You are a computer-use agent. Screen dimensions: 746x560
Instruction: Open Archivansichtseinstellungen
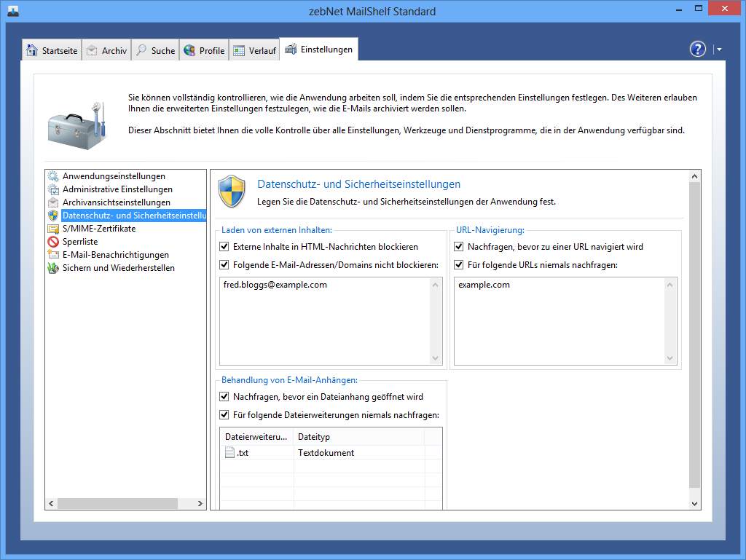117,202
